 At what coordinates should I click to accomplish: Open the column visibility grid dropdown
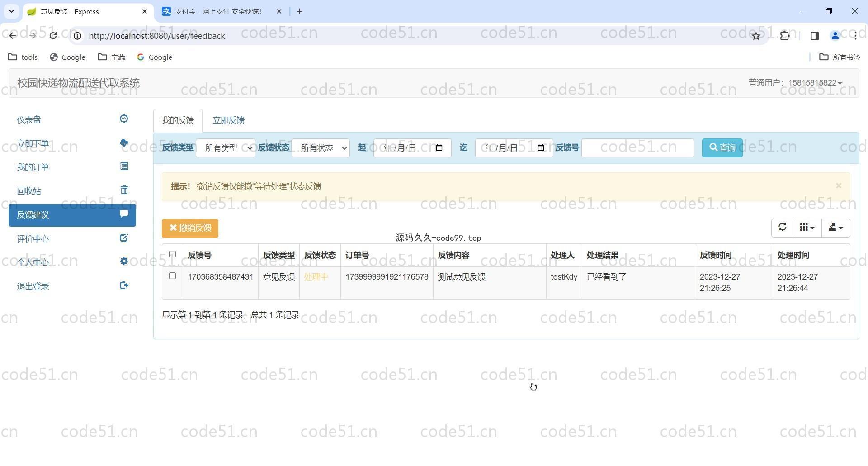(x=807, y=228)
